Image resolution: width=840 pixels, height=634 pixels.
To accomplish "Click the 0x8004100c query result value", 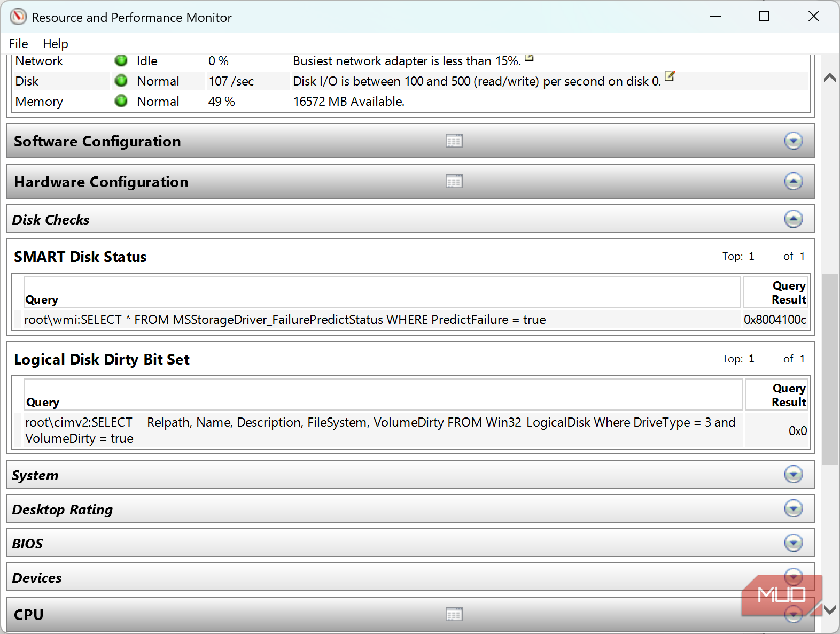I will (775, 320).
